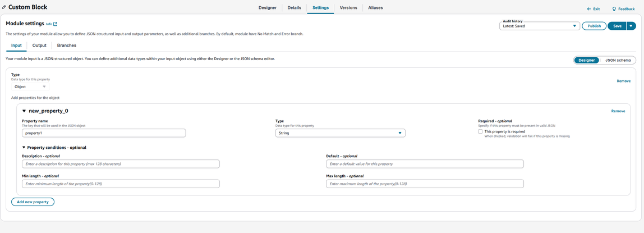Click the Feedback lightbulb icon
Viewport: 644px width, 233px height.
pos(614,9)
